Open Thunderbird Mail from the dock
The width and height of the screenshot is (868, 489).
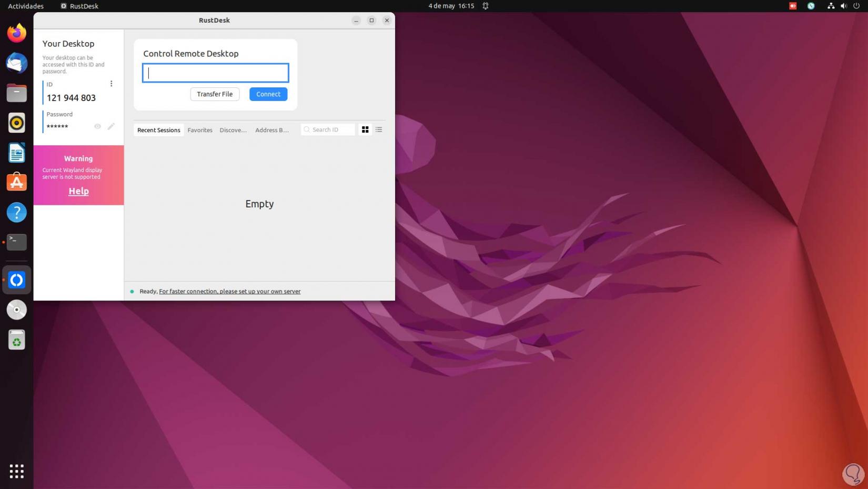17,63
